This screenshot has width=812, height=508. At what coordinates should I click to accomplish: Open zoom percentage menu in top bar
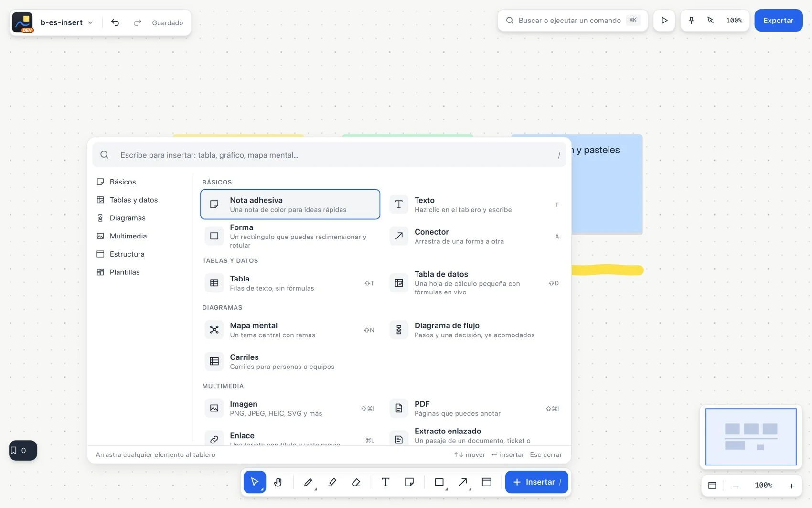point(734,21)
